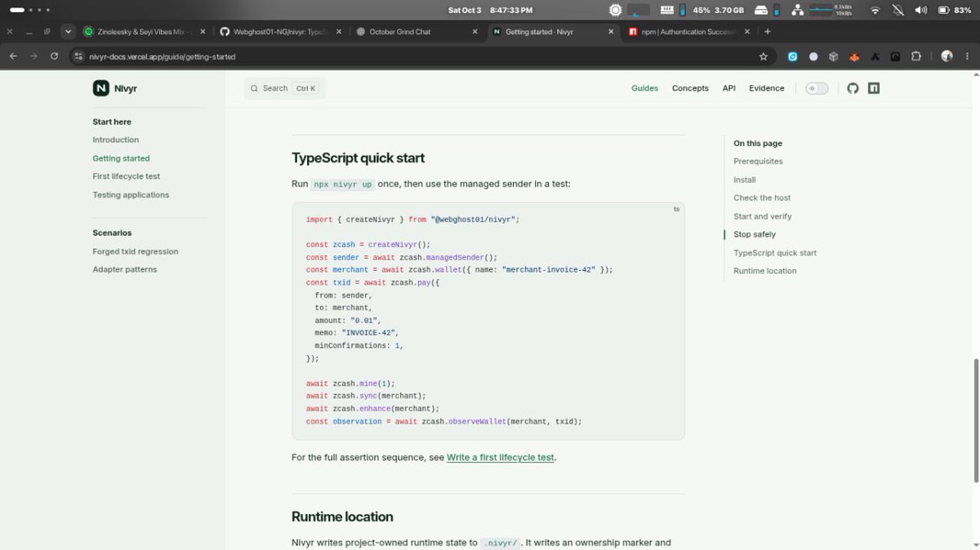Follow the Write a first lifecycle test link

tap(501, 458)
